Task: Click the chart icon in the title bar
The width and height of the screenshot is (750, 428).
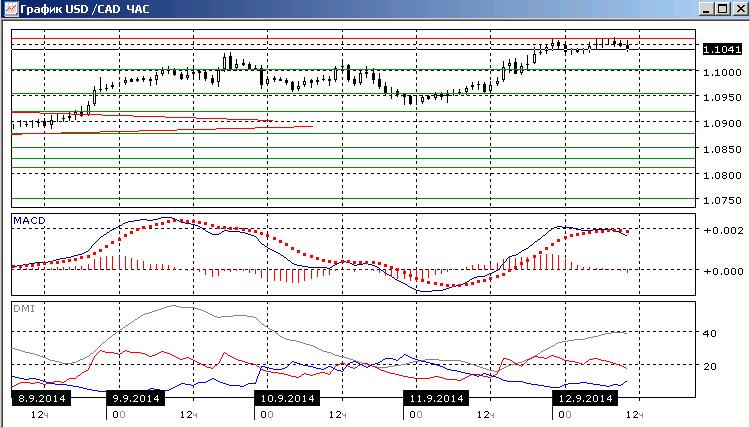Action: (11, 9)
